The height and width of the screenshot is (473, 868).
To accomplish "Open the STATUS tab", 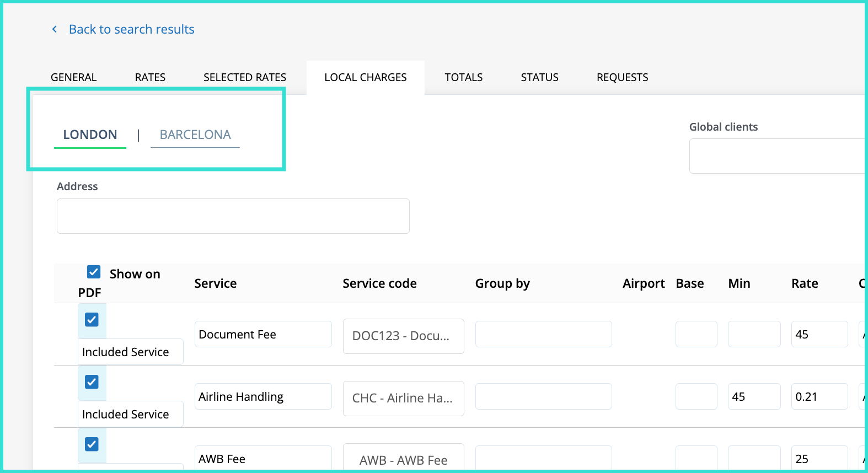I will coord(539,77).
